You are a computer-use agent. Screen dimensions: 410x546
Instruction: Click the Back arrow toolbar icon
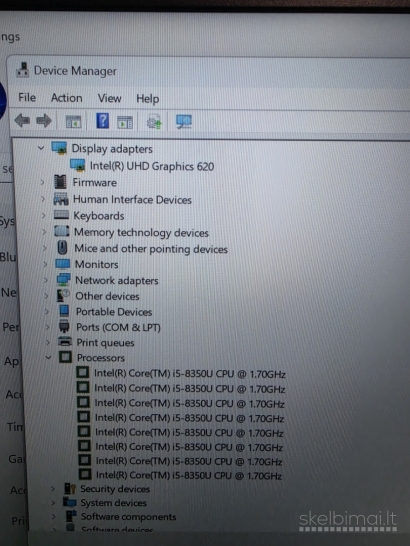click(22, 121)
